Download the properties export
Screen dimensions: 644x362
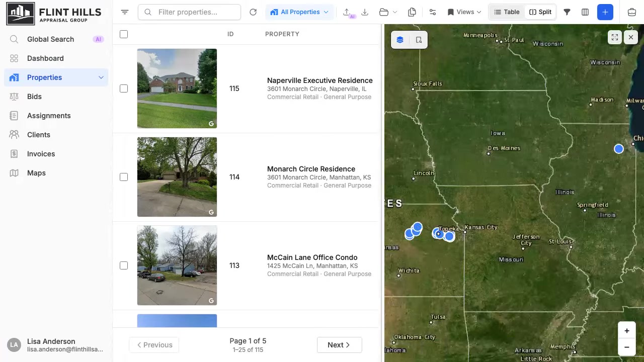click(365, 12)
